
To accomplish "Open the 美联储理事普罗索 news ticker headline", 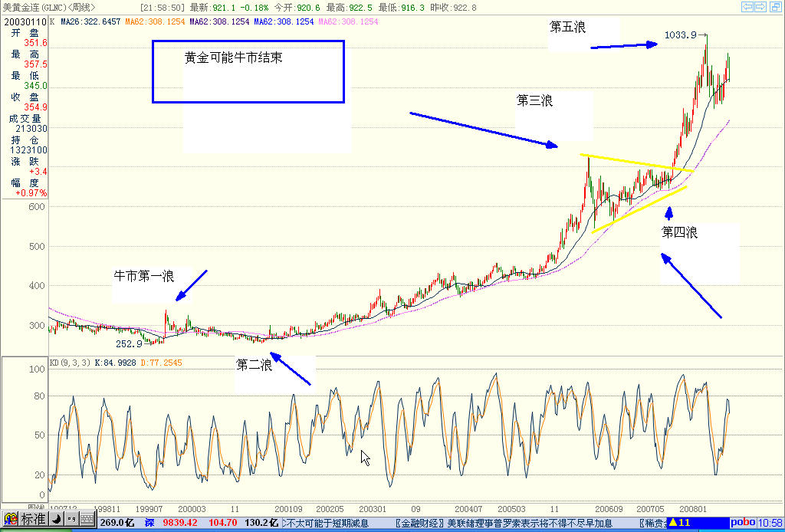I will tap(504, 523).
